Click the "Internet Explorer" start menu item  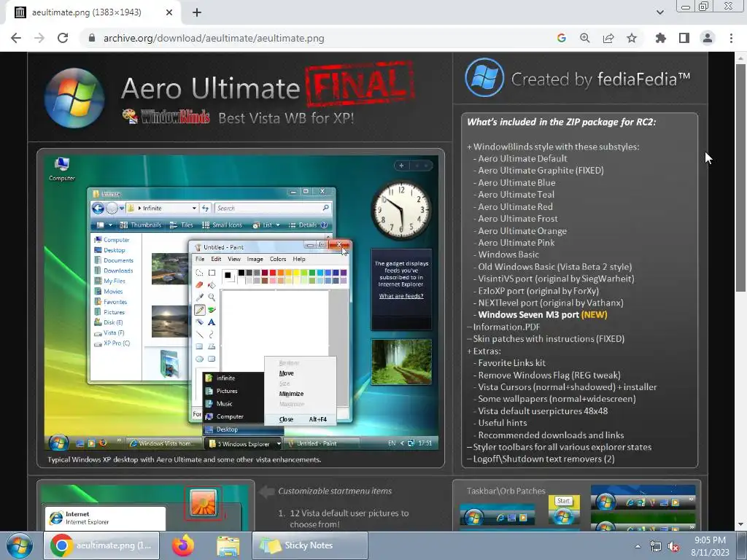pyautogui.click(x=105, y=518)
